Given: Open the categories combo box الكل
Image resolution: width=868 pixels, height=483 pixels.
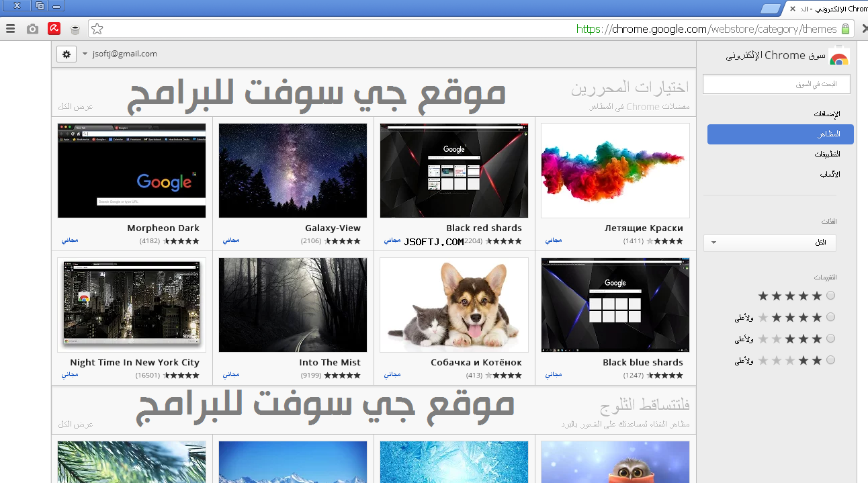Looking at the screenshot, I should [x=770, y=243].
